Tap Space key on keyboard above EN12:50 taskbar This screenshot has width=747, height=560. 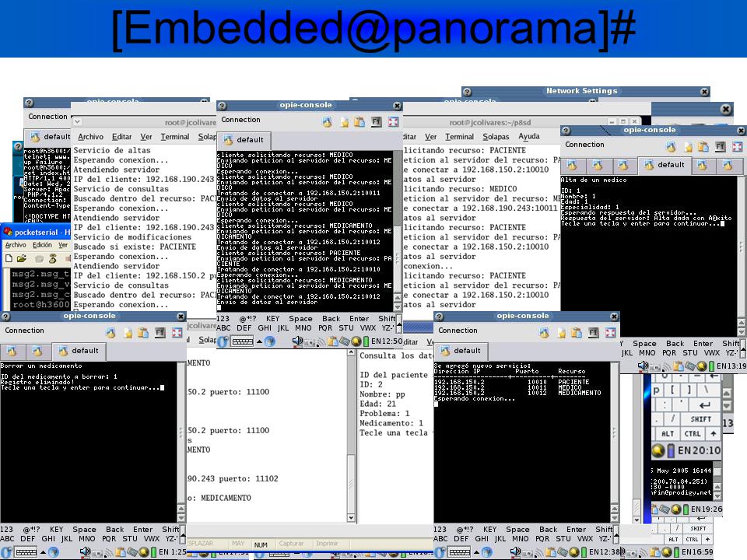300,319
